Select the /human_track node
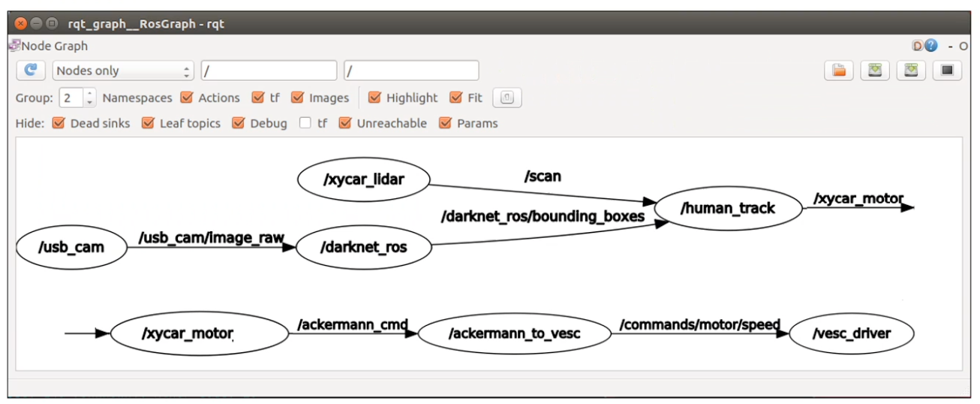Viewport: 980px width, 404px height. 728,208
